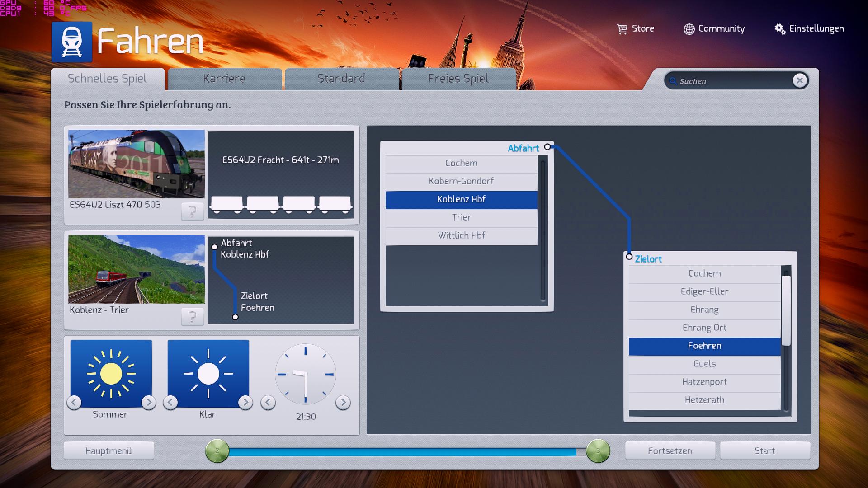
Task: Advance clock time with right arrow
Action: [x=343, y=402]
